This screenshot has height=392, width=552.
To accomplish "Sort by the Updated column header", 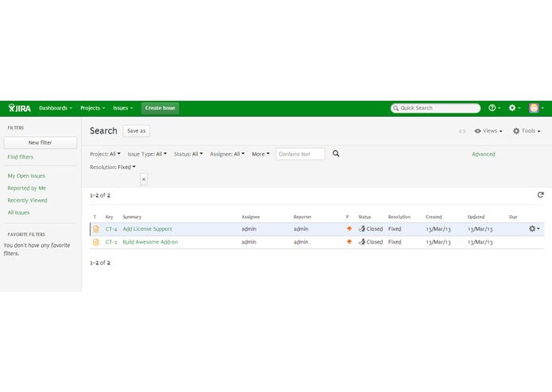I will (x=476, y=217).
